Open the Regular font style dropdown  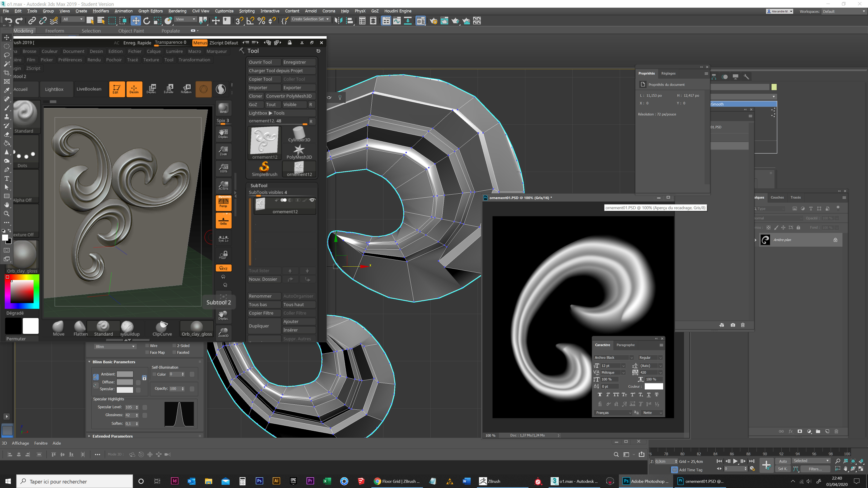[x=650, y=357]
